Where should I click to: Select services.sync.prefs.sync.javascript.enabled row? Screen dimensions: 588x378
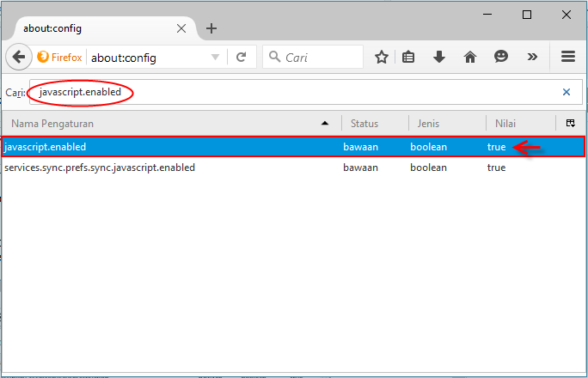tap(293, 168)
